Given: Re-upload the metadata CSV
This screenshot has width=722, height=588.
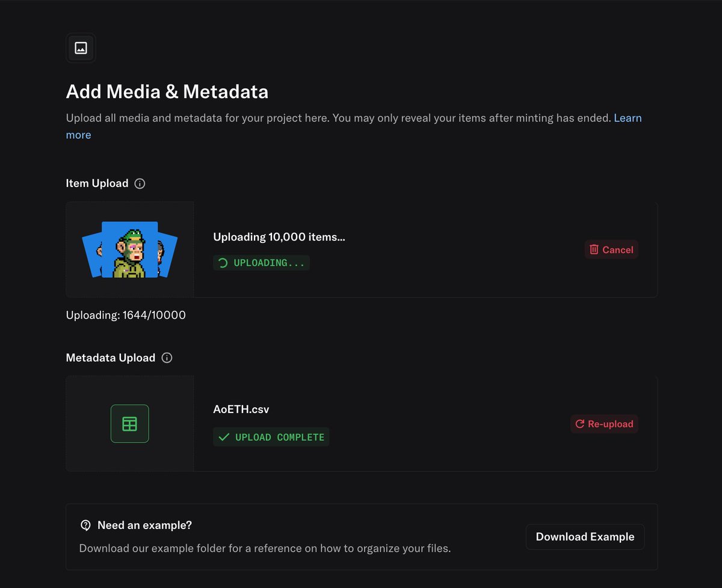Looking at the screenshot, I should click(604, 424).
